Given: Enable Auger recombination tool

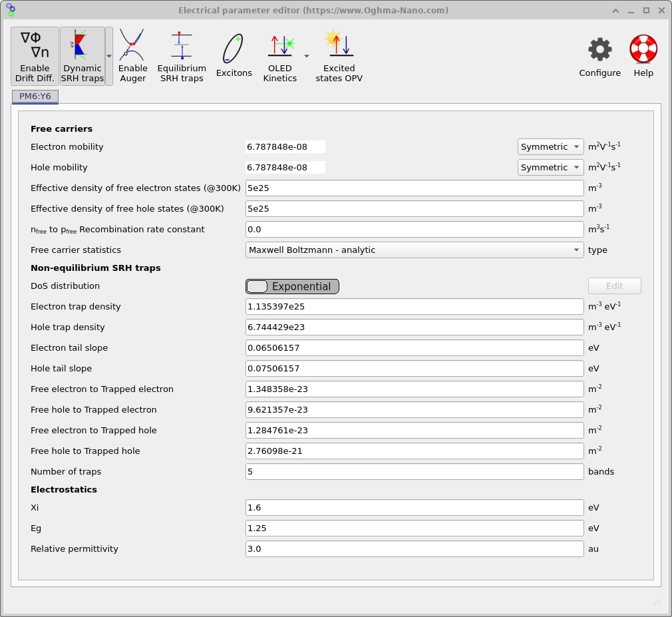Looking at the screenshot, I should (133, 56).
